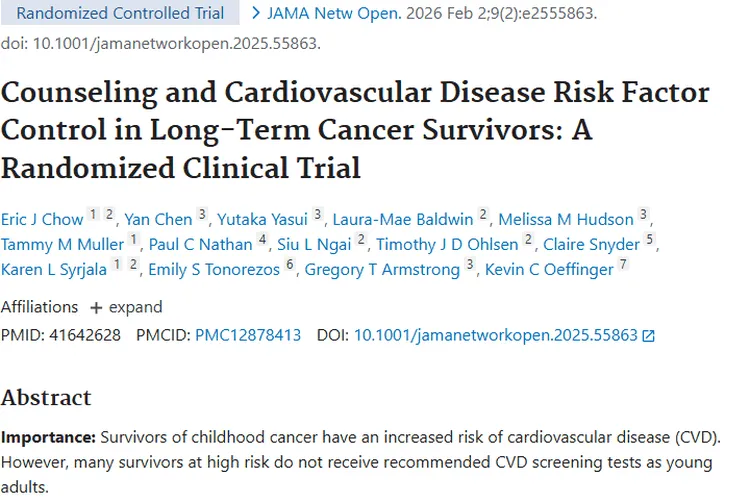Open the PMC12878413 full-text link

pos(248,336)
